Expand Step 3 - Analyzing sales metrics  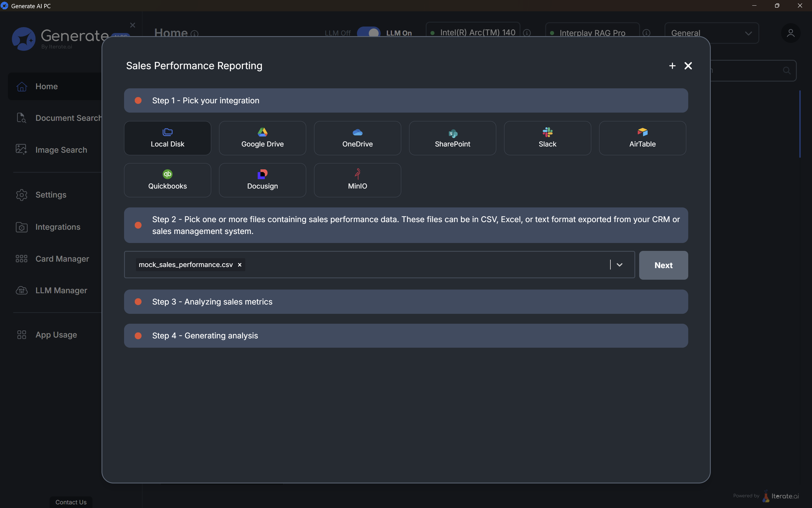(406, 302)
